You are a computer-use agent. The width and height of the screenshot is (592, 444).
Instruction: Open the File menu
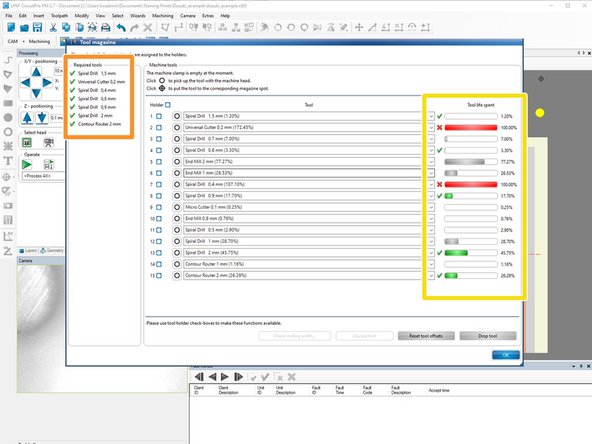9,16
